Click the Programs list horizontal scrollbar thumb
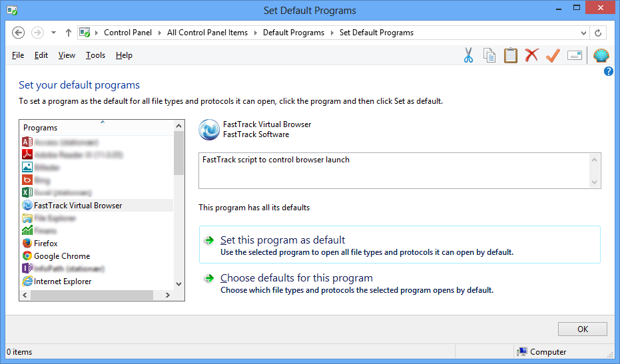 point(92,295)
